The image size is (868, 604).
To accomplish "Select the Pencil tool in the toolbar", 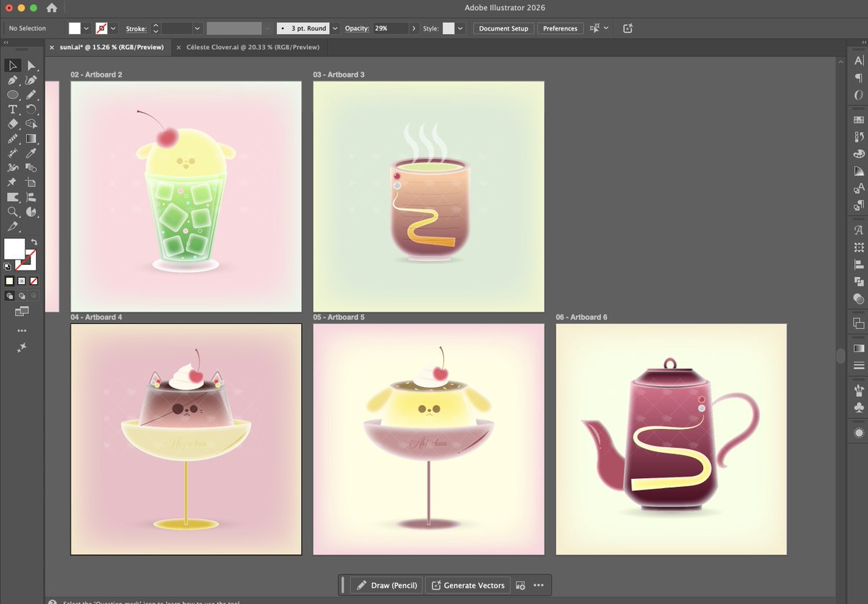I will [x=31, y=95].
